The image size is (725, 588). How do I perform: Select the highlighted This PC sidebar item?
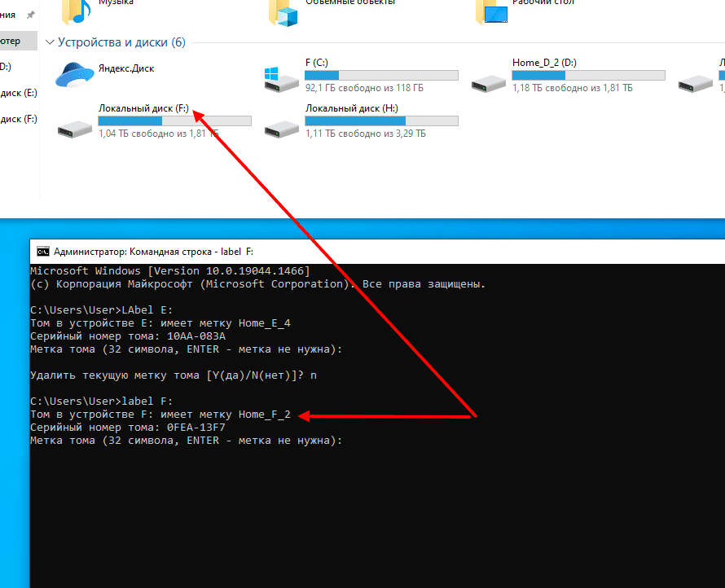(16, 41)
